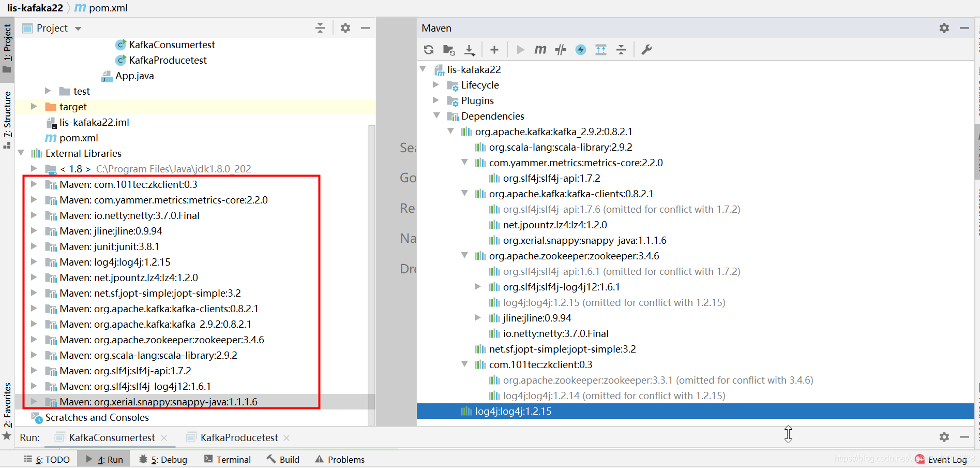Expand all nodes in Maven tool window

[601, 50]
